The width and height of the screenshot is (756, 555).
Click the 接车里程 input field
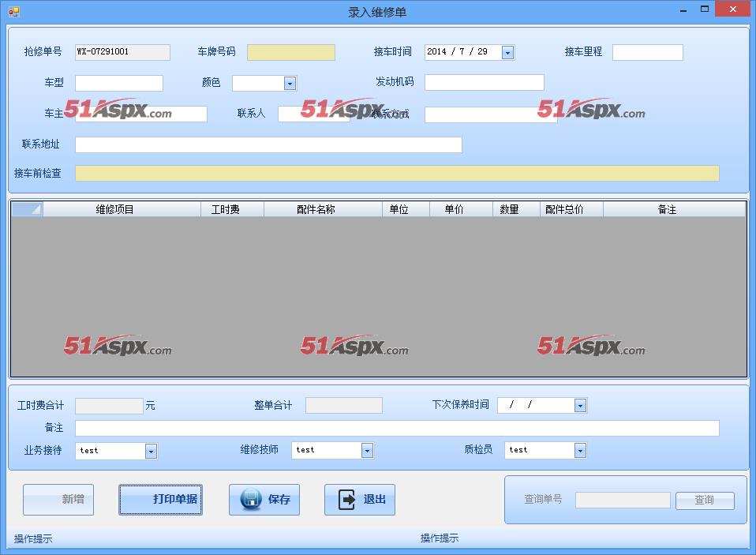pyautogui.click(x=648, y=52)
